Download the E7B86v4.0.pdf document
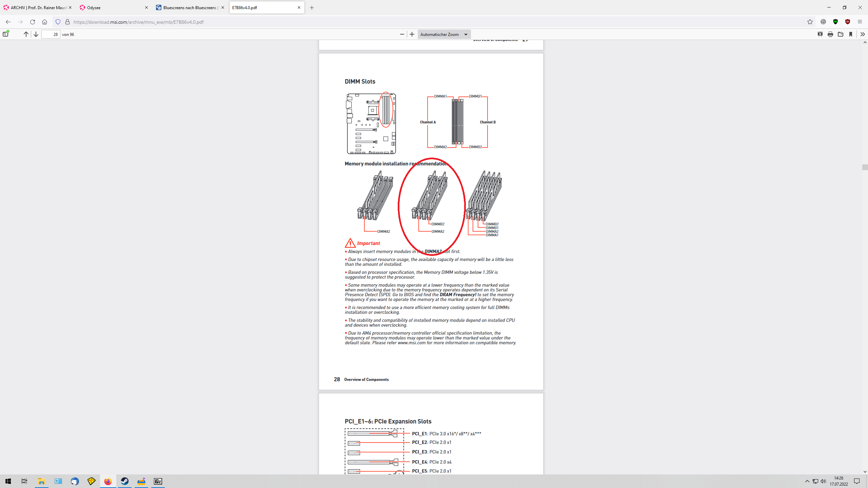This screenshot has width=868, height=488. coord(841,34)
